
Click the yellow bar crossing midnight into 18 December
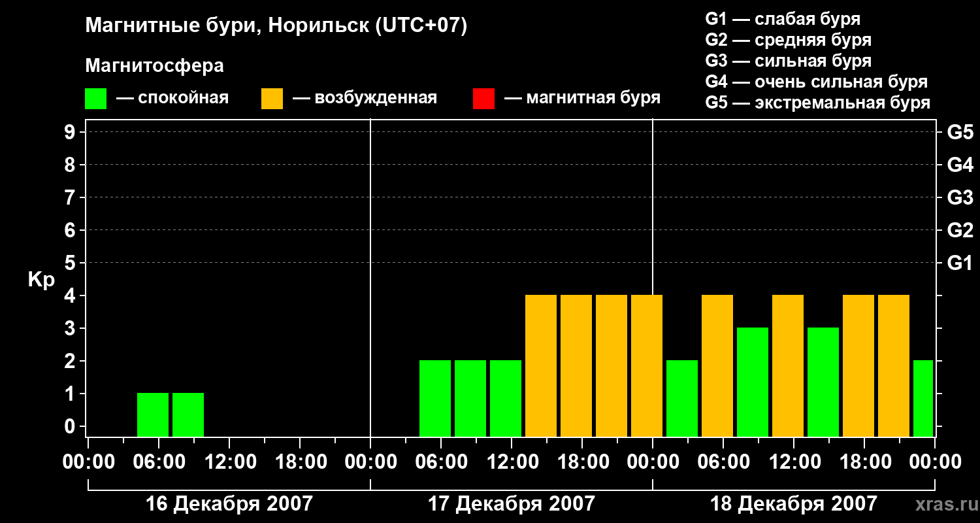point(647,366)
